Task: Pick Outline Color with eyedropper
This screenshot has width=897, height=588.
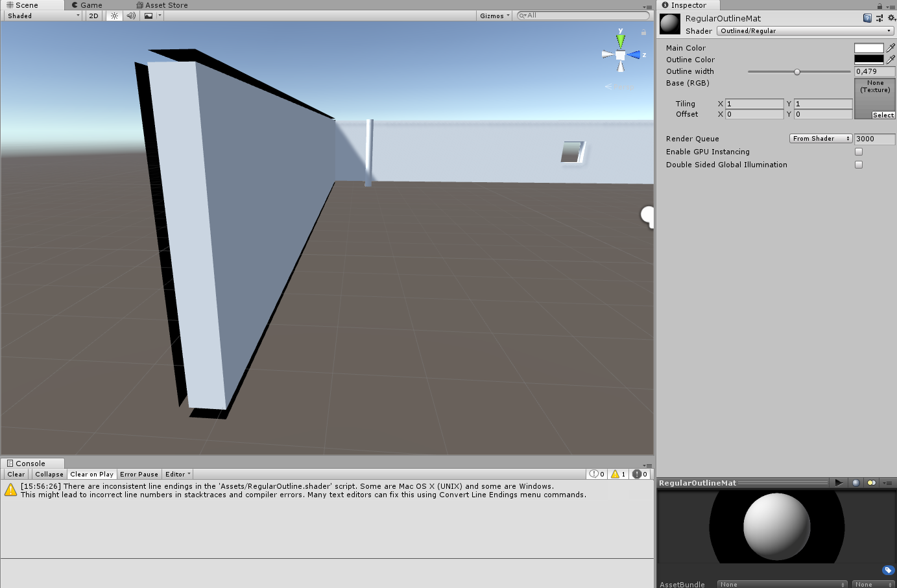Action: click(891, 60)
